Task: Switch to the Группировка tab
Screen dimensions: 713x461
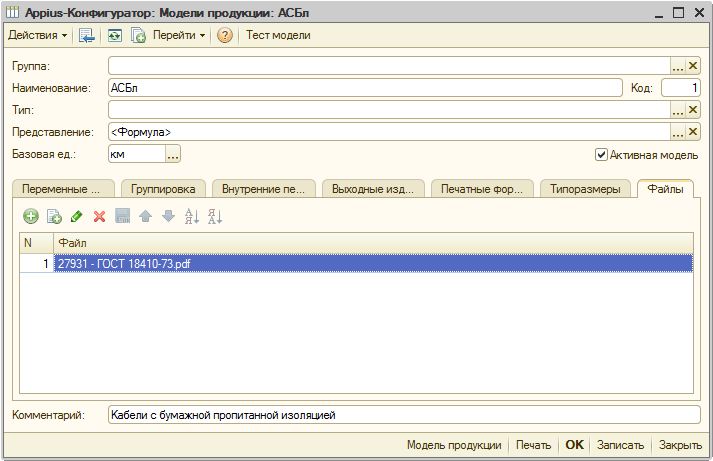Action: click(162, 189)
